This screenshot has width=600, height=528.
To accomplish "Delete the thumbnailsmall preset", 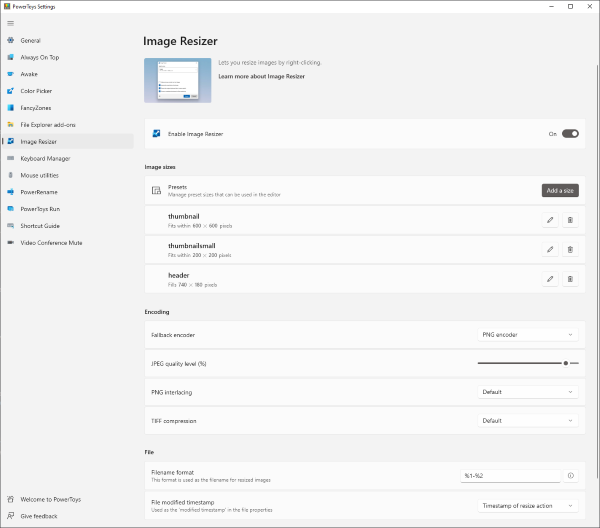I will (570, 249).
